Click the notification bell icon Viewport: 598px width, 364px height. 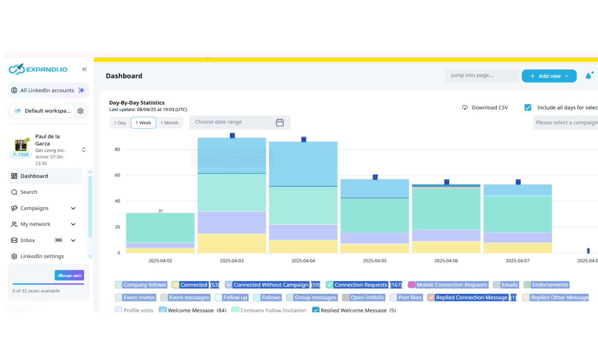click(x=588, y=76)
